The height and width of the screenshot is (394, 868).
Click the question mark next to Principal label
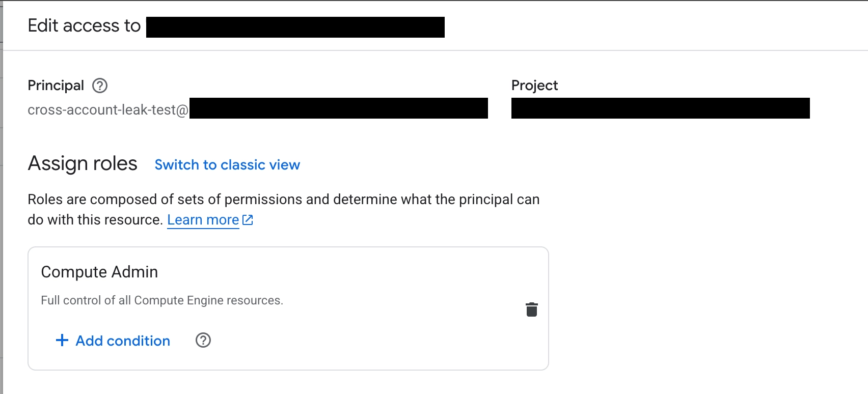coord(100,86)
